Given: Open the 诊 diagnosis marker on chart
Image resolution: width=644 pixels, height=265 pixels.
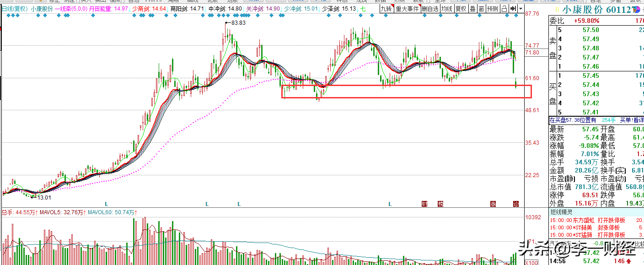Looking at the screenshot, I should [x=516, y=204].
